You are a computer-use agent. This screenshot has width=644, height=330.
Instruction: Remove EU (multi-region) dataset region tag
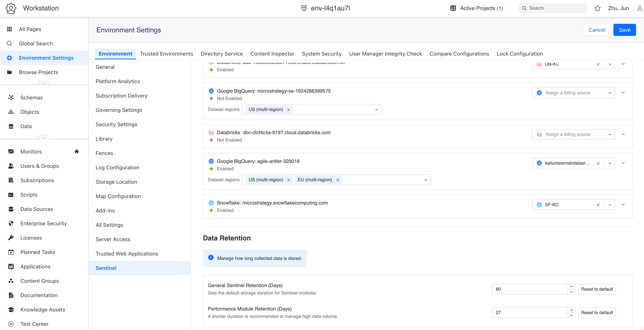[337, 180]
